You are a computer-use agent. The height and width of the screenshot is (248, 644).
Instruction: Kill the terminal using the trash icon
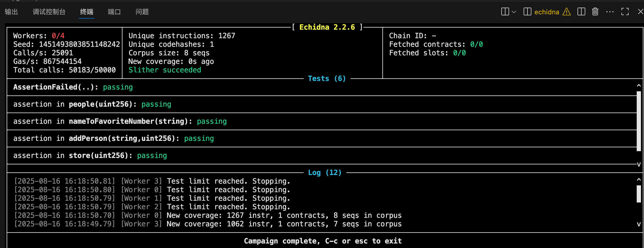pos(595,12)
